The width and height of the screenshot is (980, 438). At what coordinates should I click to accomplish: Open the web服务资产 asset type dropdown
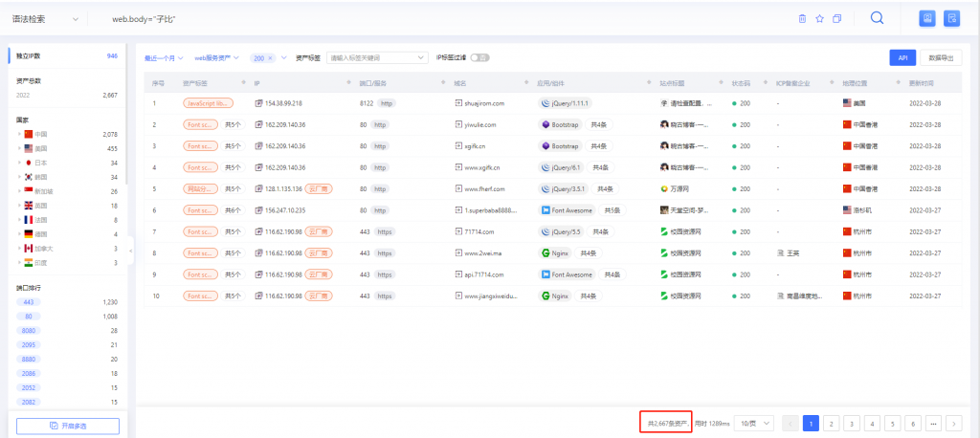pyautogui.click(x=216, y=58)
